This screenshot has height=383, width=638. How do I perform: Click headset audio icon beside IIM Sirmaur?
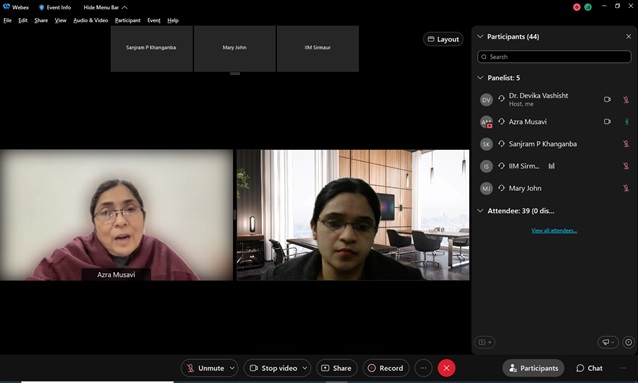click(x=501, y=166)
